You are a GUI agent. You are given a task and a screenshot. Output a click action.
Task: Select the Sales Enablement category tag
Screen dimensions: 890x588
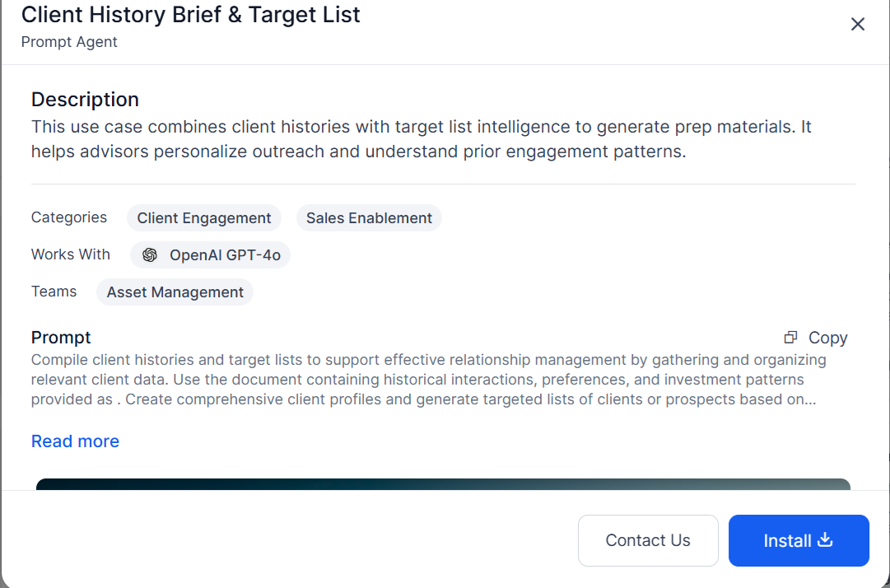point(369,218)
